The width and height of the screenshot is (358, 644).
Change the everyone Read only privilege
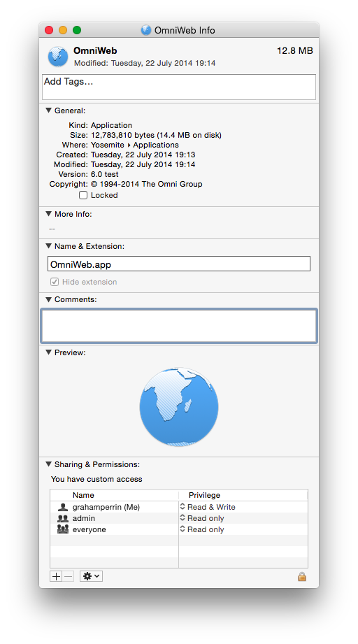[x=202, y=529]
